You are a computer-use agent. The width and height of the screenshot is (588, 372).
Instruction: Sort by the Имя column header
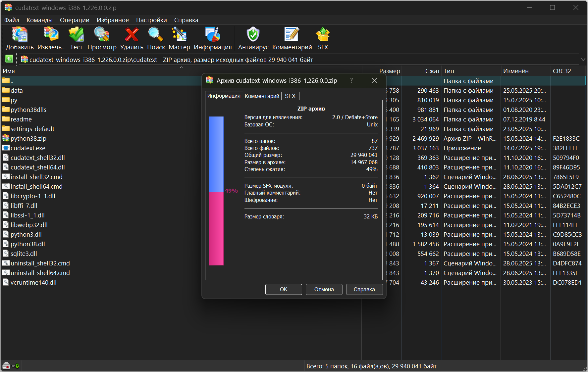(181, 71)
